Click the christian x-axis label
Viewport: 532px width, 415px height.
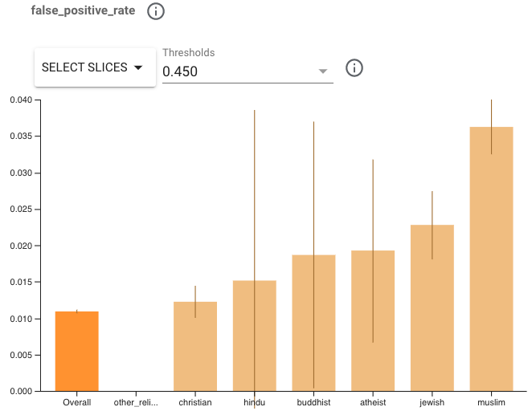coord(195,402)
